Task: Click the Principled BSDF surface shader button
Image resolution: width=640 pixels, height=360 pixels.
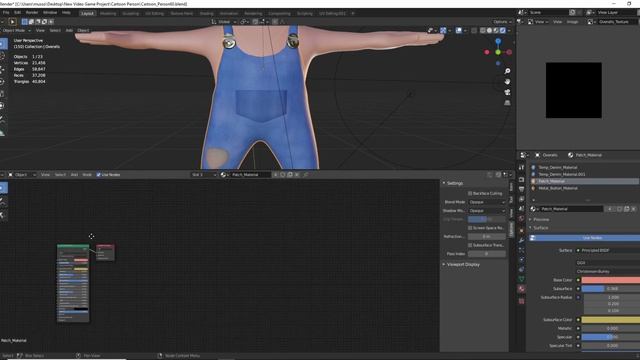Action: [608, 250]
